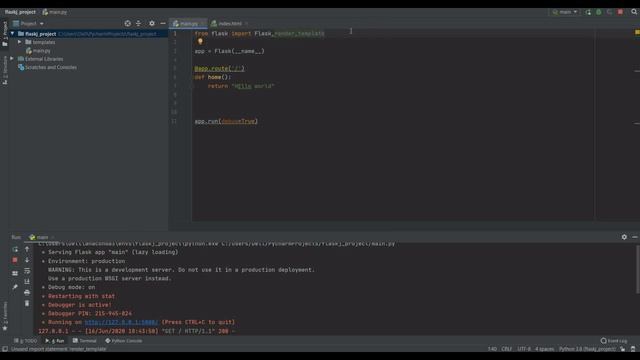The image size is (640, 360).
Task: Collapse the flaskj_project root node
Action: (x=12, y=34)
